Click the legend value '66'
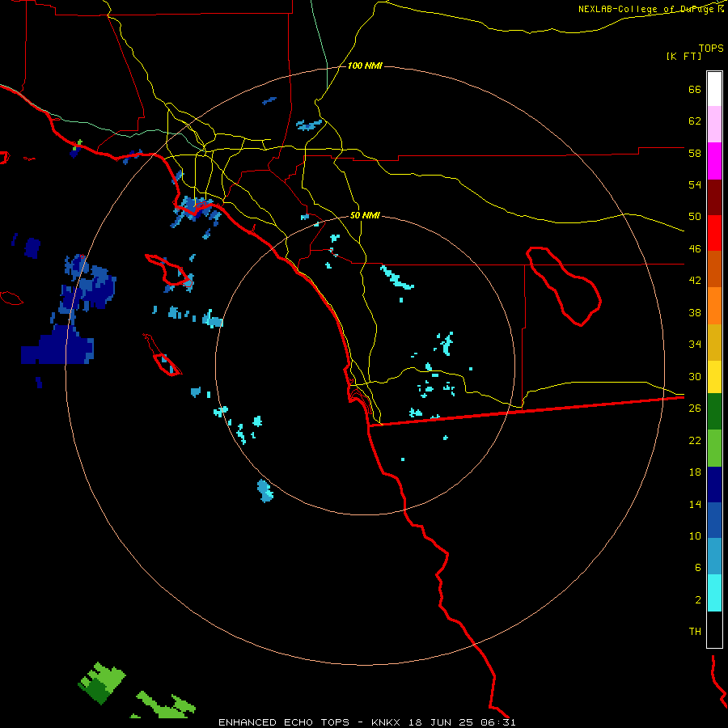The height and width of the screenshot is (728, 728). click(x=695, y=89)
